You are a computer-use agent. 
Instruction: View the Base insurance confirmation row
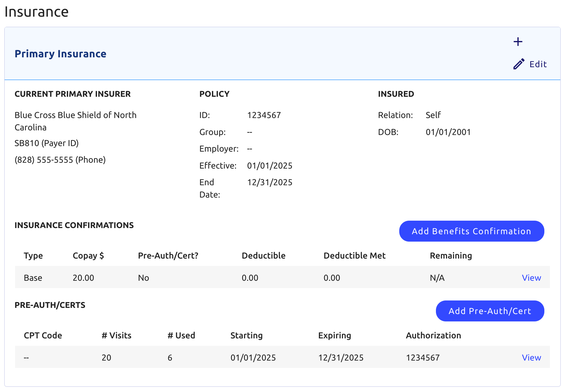531,278
